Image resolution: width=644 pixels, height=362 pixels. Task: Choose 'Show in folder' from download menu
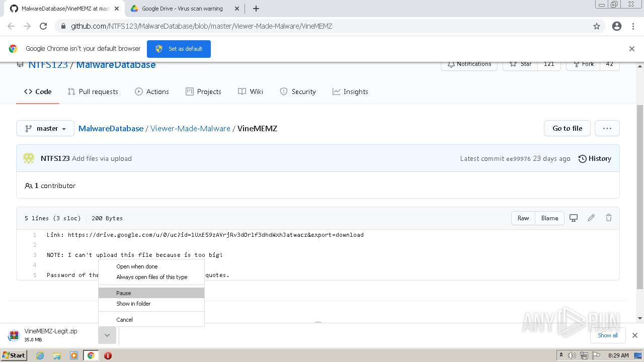pyautogui.click(x=151, y=304)
